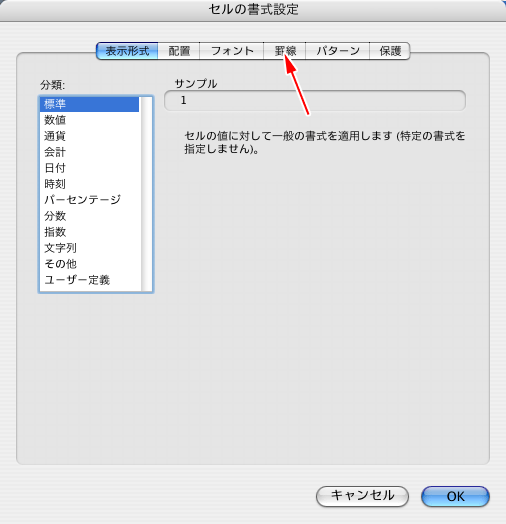
Task: Pick パーセンテージ in the category list
Action: 90,200
